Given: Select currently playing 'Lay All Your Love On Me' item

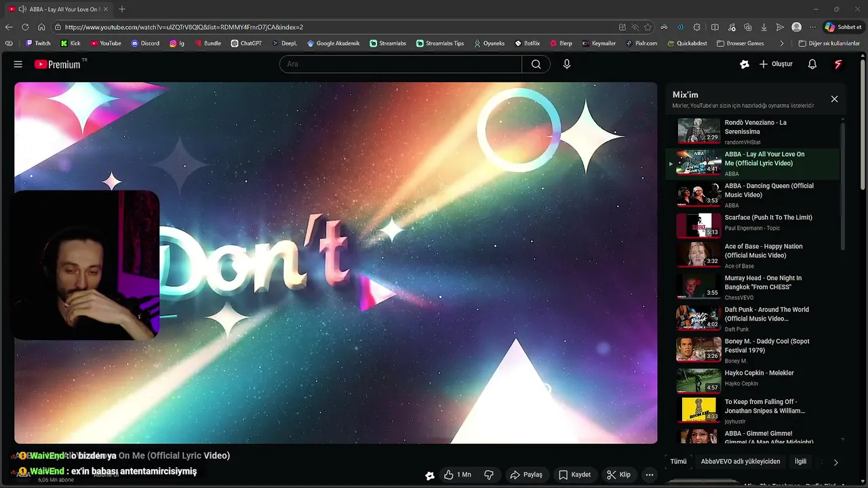Looking at the screenshot, I should click(x=752, y=163).
